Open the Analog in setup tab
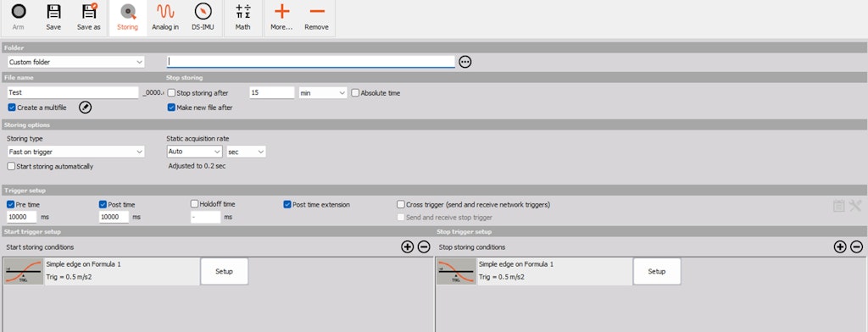Image resolution: width=868 pixels, height=332 pixels. point(165,18)
